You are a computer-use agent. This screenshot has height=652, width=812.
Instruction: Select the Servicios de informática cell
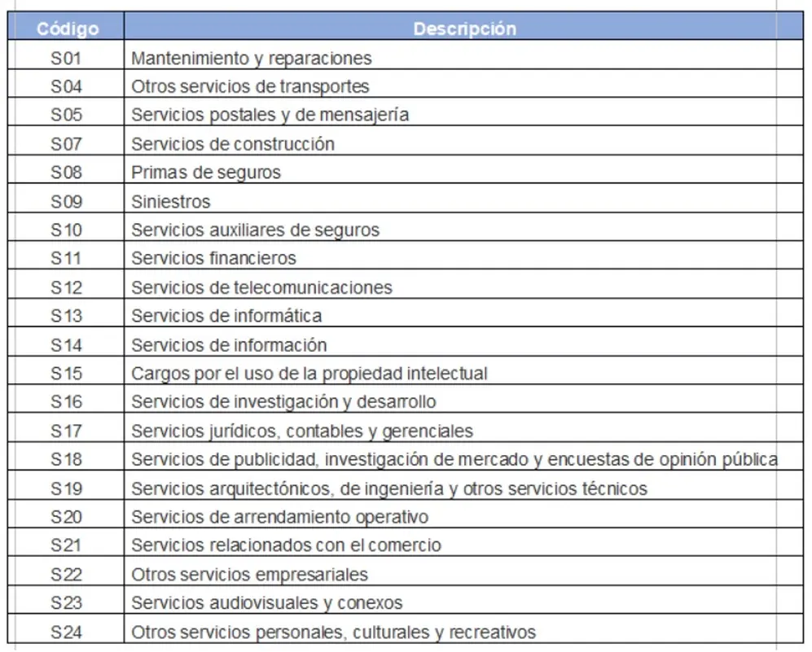[464, 313]
